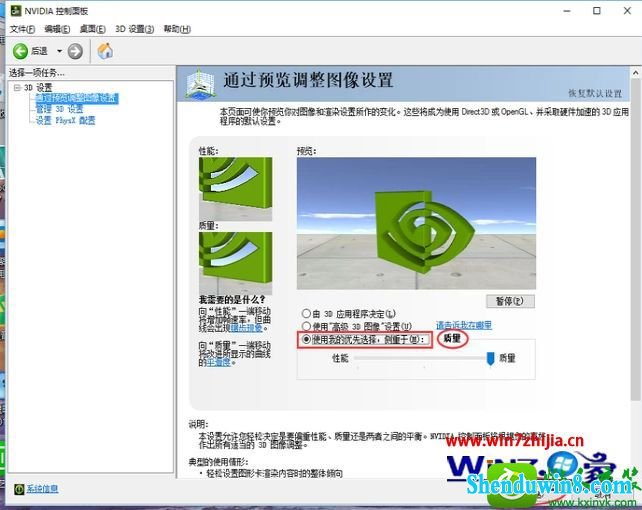This screenshot has height=510, width=642.
Task: Maximize the NVIDIA 控制面板 window
Action: point(597,11)
